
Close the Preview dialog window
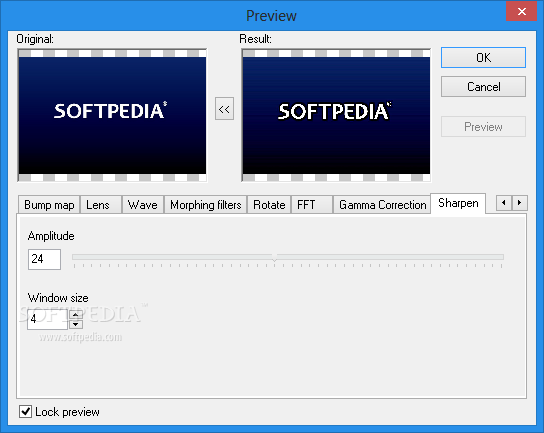521,11
